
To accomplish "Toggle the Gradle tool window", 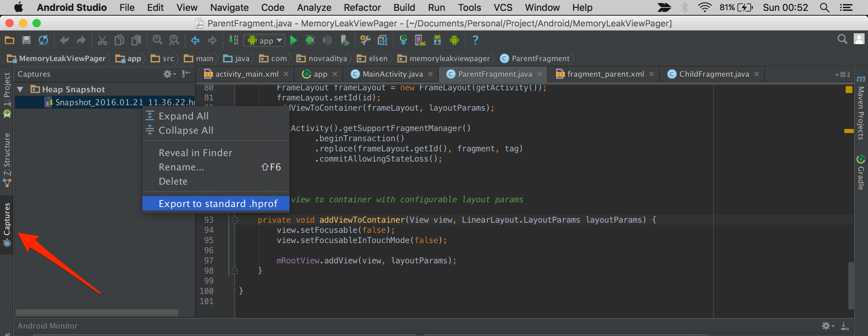I will (861, 172).
